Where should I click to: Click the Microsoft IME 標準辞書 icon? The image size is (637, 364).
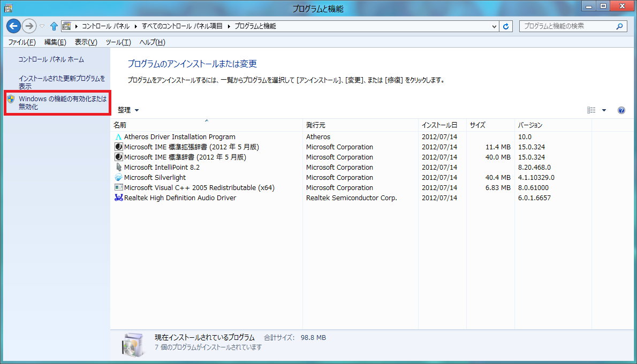pos(118,157)
